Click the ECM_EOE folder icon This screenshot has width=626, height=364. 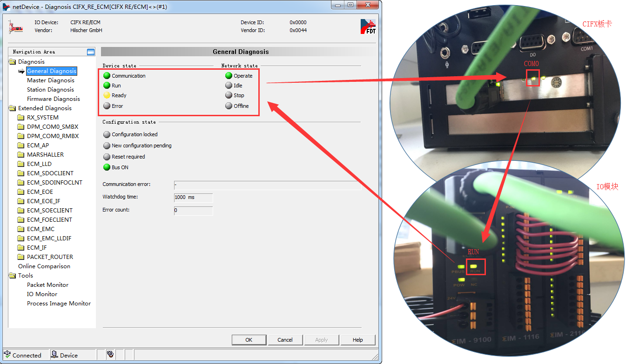tap(20, 192)
